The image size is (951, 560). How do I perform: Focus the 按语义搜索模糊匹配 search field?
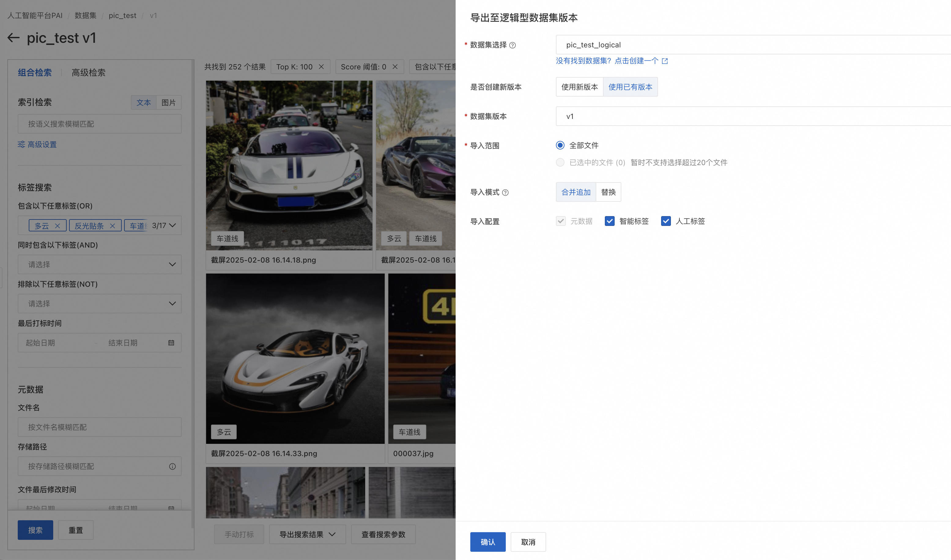pos(100,124)
